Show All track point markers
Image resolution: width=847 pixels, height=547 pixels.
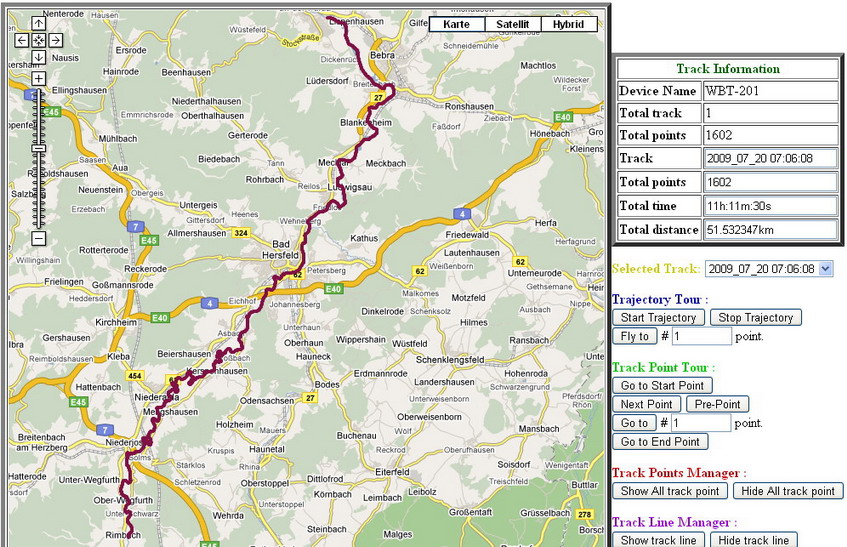click(x=669, y=491)
